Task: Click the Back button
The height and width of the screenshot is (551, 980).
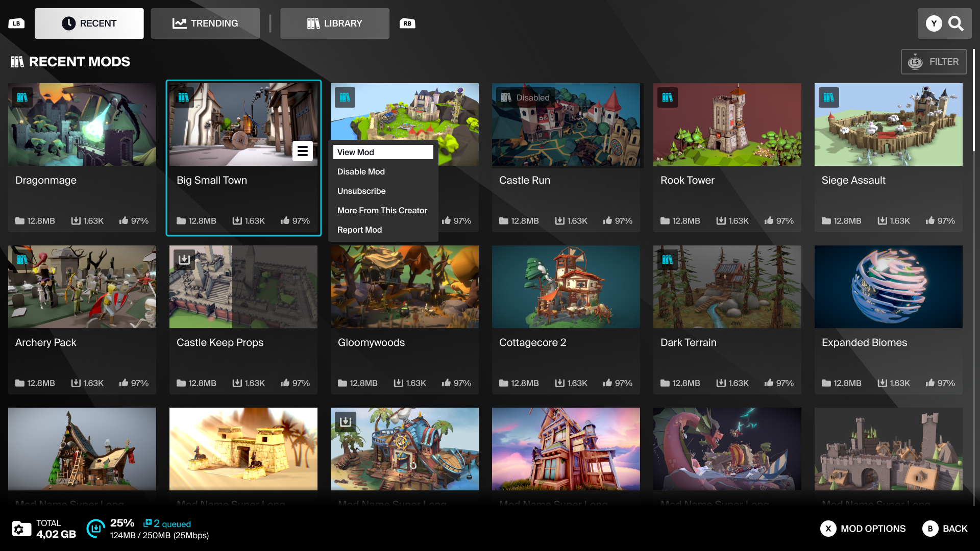Action: [945, 529]
